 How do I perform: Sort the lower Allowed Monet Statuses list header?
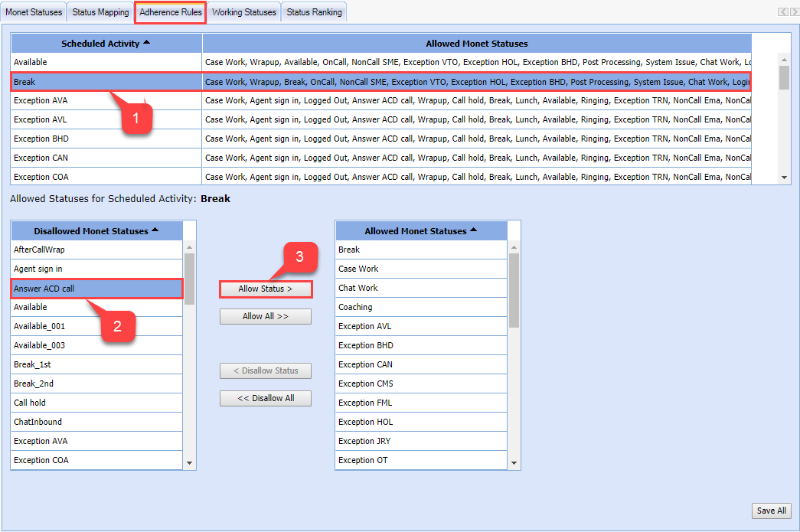click(x=420, y=231)
